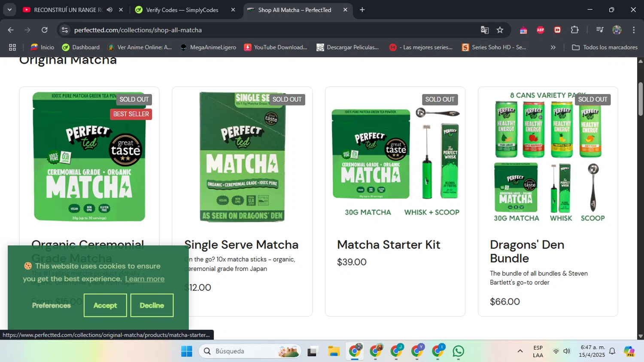The height and width of the screenshot is (362, 644).
Task: Click the scrollbar down arrow
Action: (641, 337)
